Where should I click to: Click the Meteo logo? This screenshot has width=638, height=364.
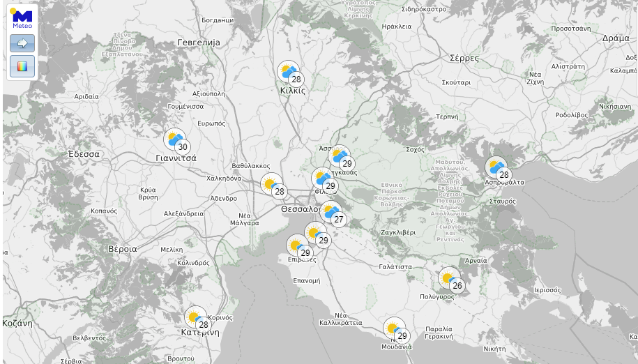click(22, 18)
